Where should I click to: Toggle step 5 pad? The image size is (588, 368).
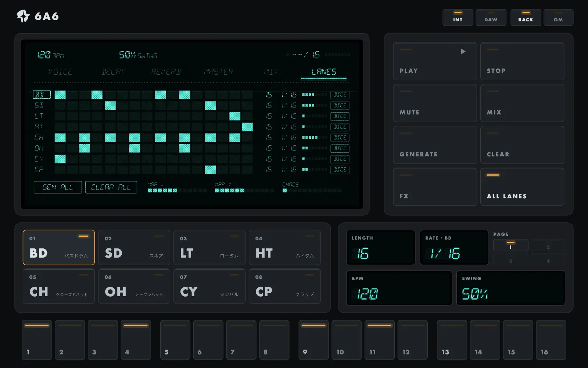click(175, 340)
